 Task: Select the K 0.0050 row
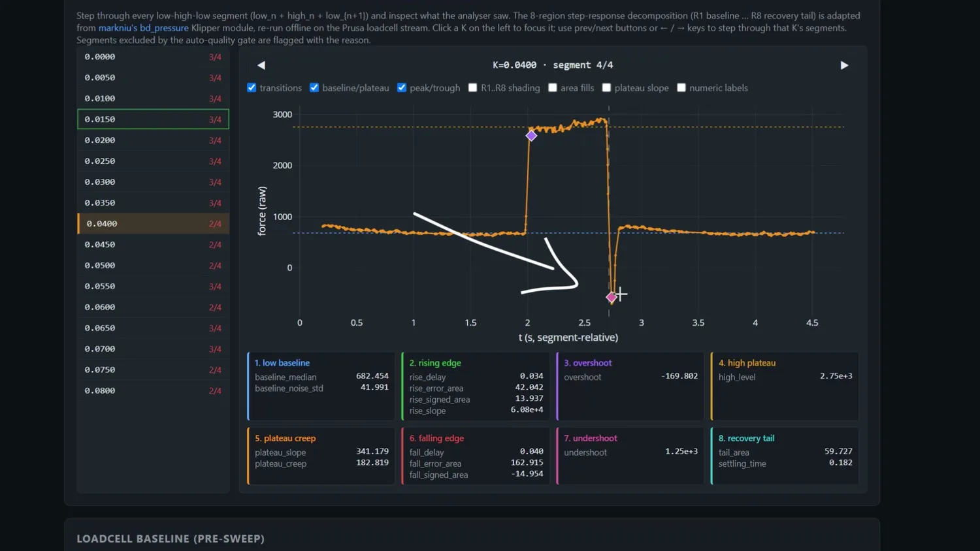153,78
